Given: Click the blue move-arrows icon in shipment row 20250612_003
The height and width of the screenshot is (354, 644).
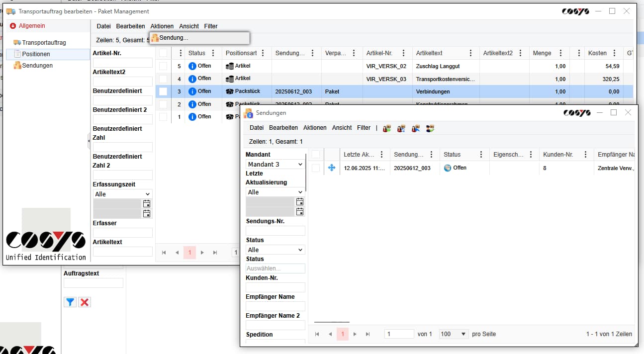Looking at the screenshot, I should [x=332, y=168].
